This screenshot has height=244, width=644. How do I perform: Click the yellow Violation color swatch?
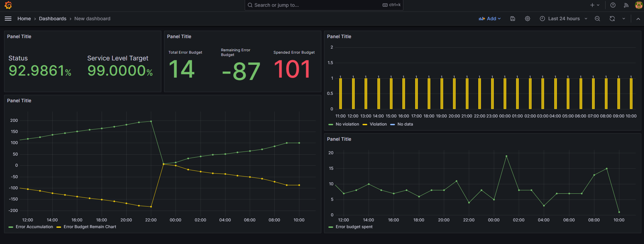(x=365, y=125)
